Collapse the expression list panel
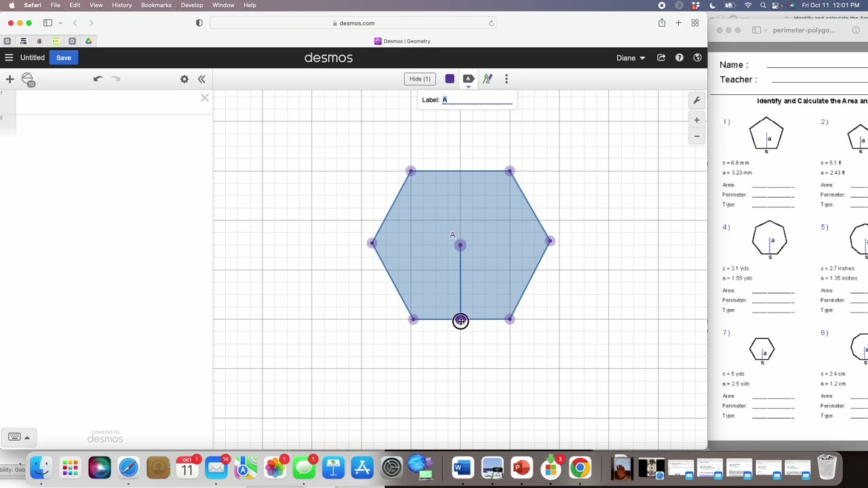This screenshot has height=488, width=868. 201,79
